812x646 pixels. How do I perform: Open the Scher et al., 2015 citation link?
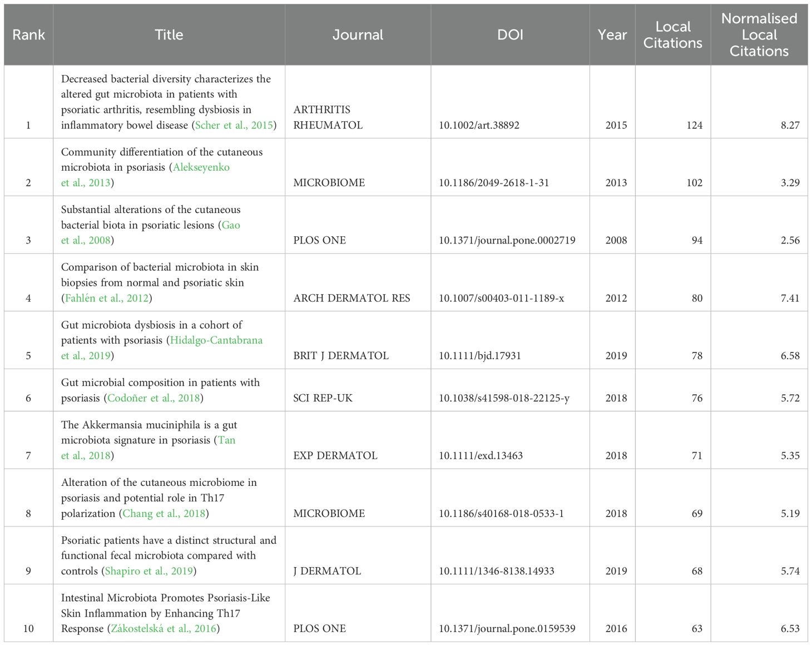point(234,125)
